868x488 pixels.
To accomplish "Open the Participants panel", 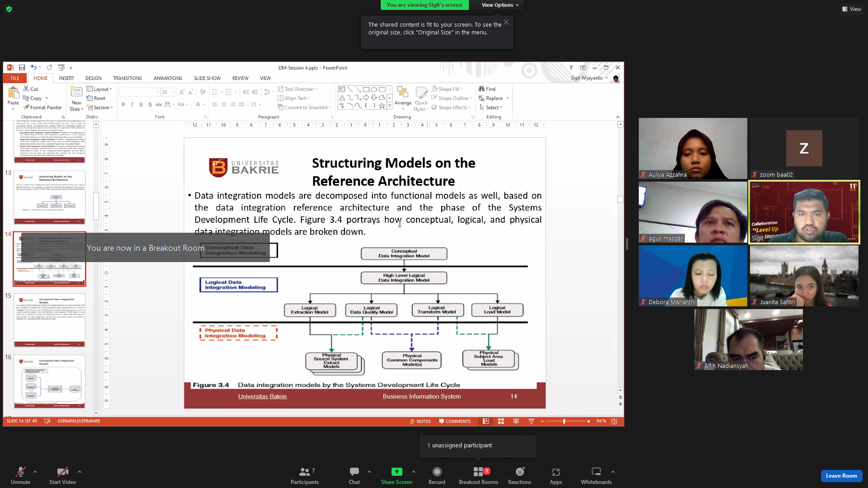I will pyautogui.click(x=305, y=475).
